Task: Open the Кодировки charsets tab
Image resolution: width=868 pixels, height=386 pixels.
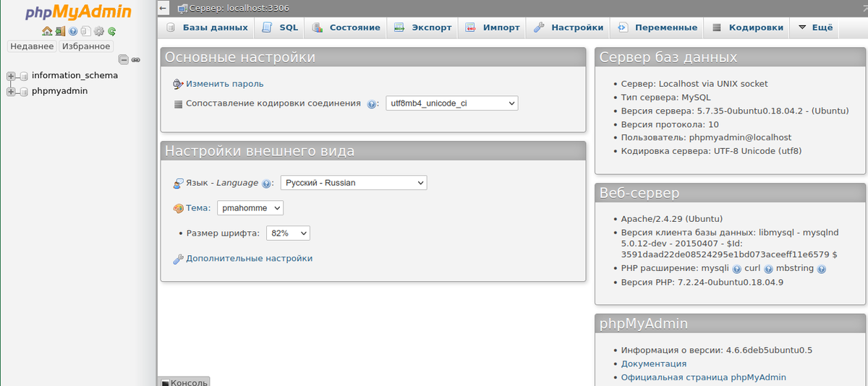Action: pos(747,27)
